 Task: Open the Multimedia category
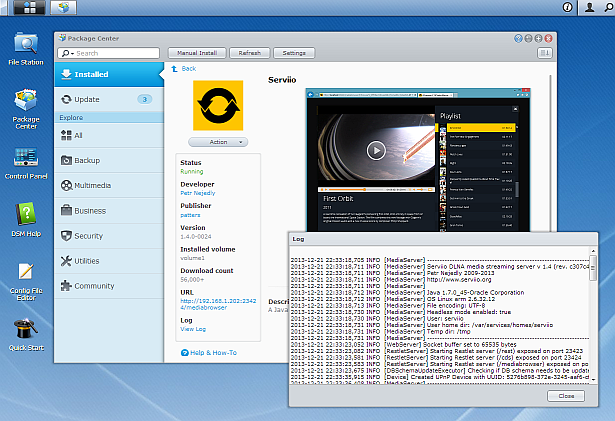[x=109, y=186]
